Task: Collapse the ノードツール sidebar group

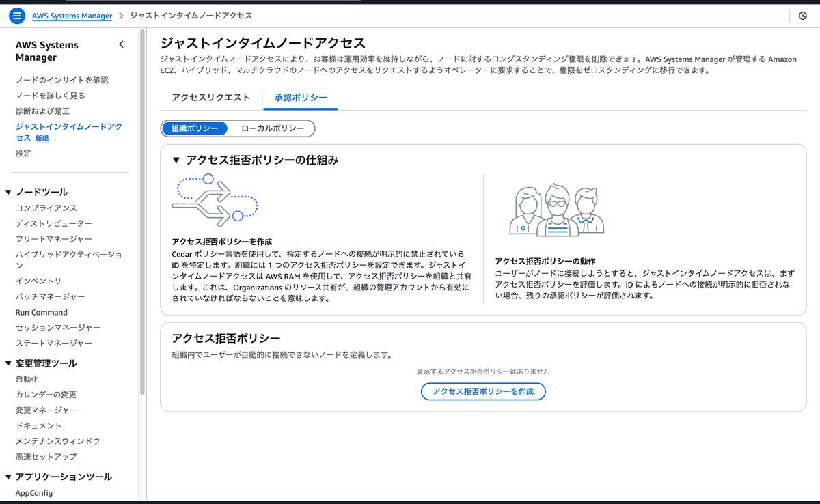Action: (9, 193)
